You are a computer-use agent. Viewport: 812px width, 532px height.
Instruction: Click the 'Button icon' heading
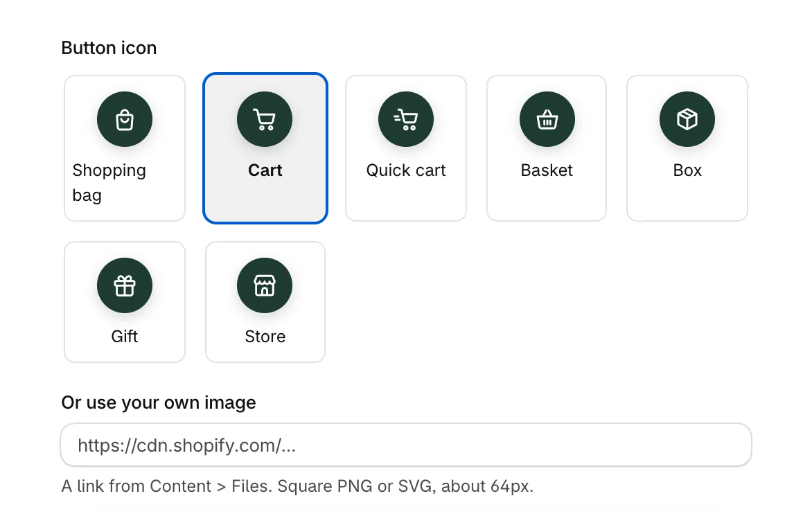point(109,48)
